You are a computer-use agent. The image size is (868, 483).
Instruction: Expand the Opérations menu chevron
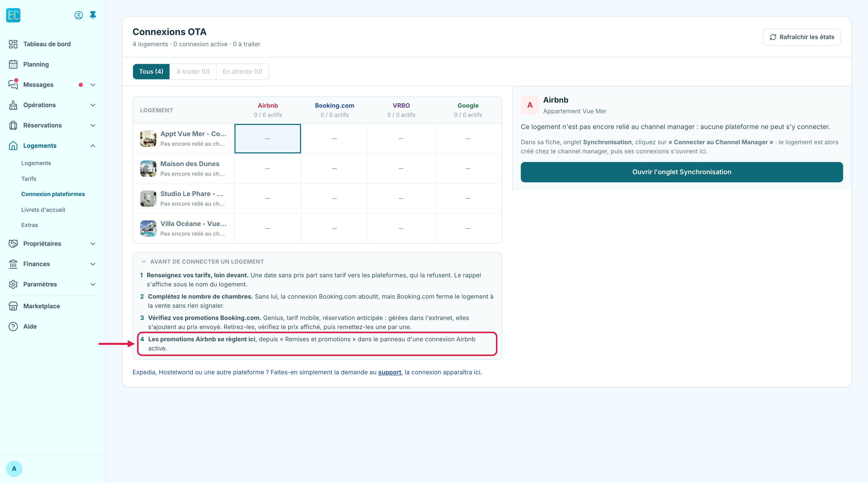(93, 105)
